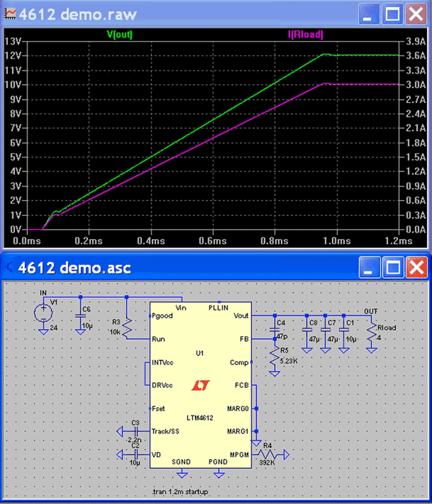Select resistor R3 symbol
Screen dimensions: 432x504
pyautogui.click(x=127, y=326)
